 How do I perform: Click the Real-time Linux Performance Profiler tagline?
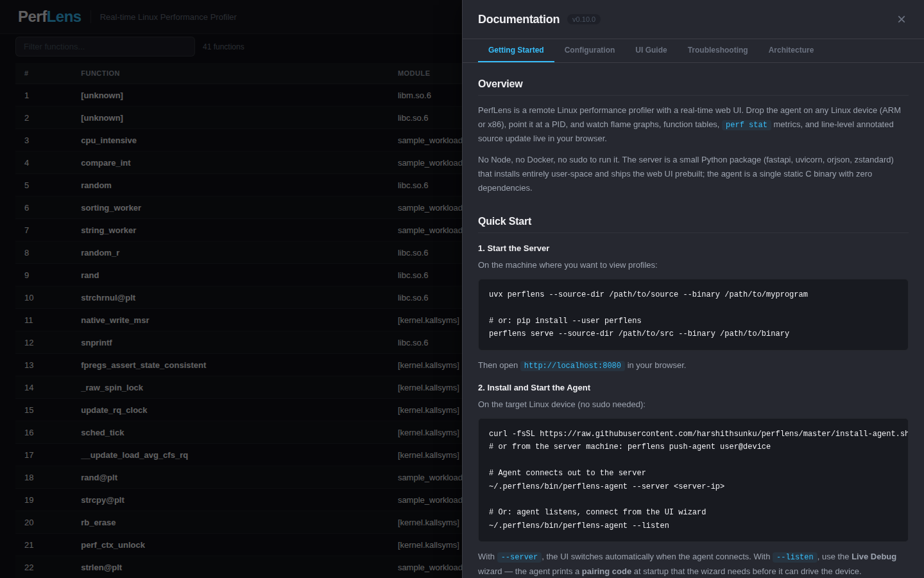[x=168, y=17]
